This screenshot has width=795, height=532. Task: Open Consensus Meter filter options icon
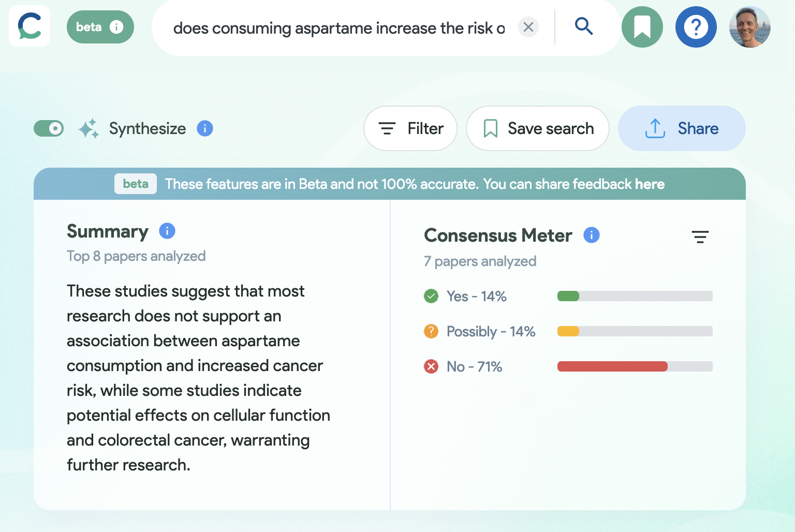pos(700,237)
